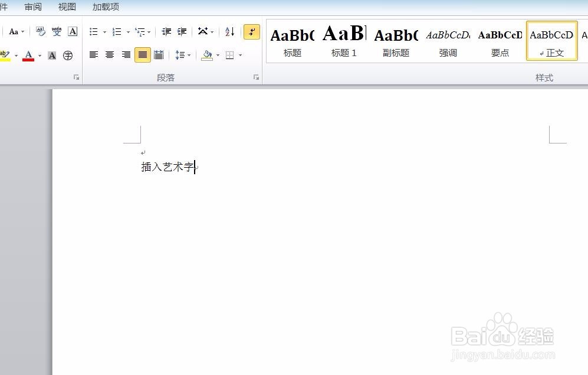
Task: Open the multilevel list dropdown arrow
Action: pos(149,32)
